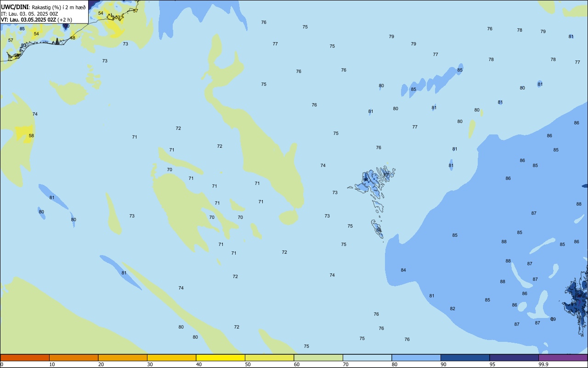The height and width of the screenshot is (368, 588).
Task: Click the 95–99.9 navy colorbar segment
Action: point(514,357)
